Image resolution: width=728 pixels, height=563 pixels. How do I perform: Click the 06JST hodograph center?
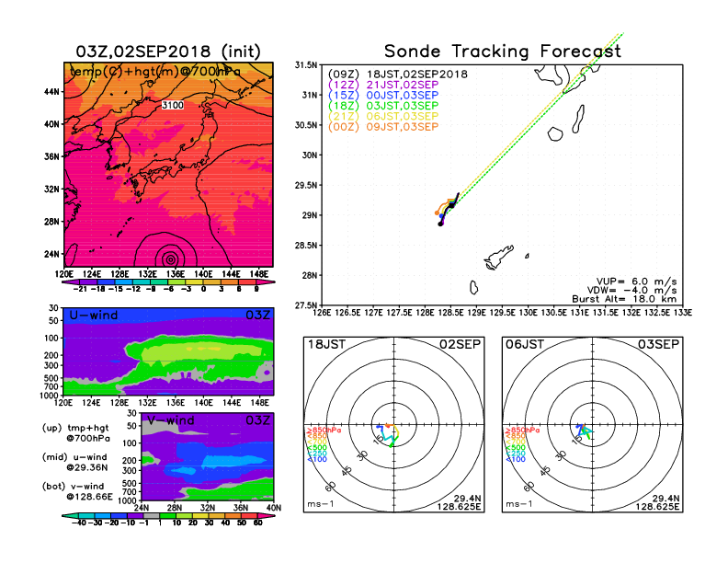coord(593,424)
